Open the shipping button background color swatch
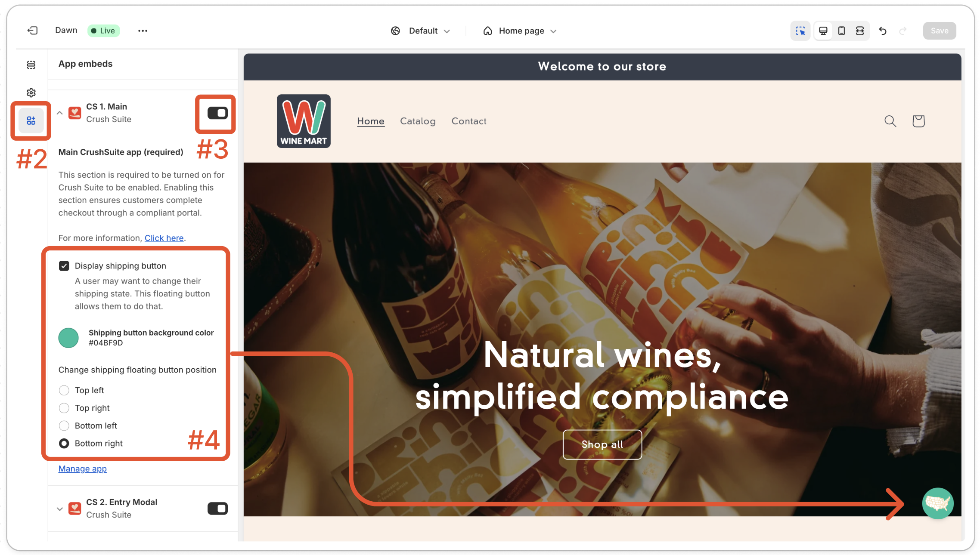 coord(68,338)
